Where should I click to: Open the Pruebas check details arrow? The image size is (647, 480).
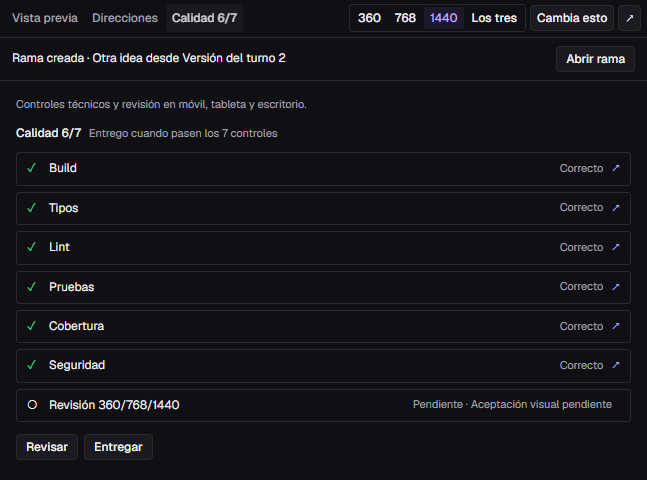[616, 286]
